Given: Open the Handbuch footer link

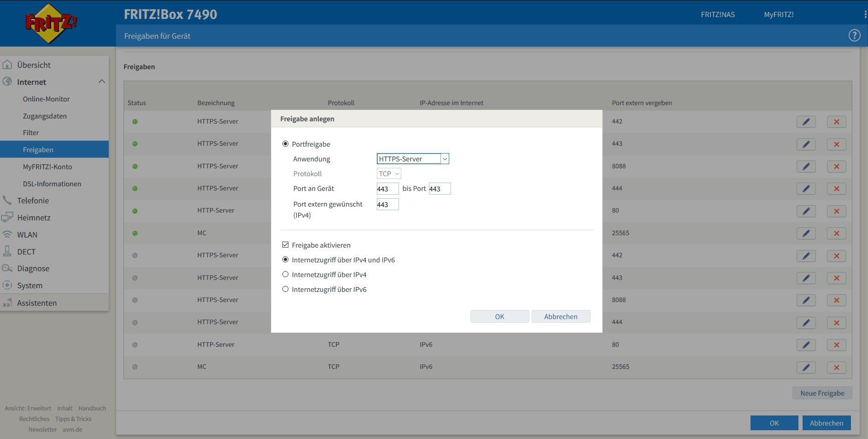Looking at the screenshot, I should pos(92,408).
